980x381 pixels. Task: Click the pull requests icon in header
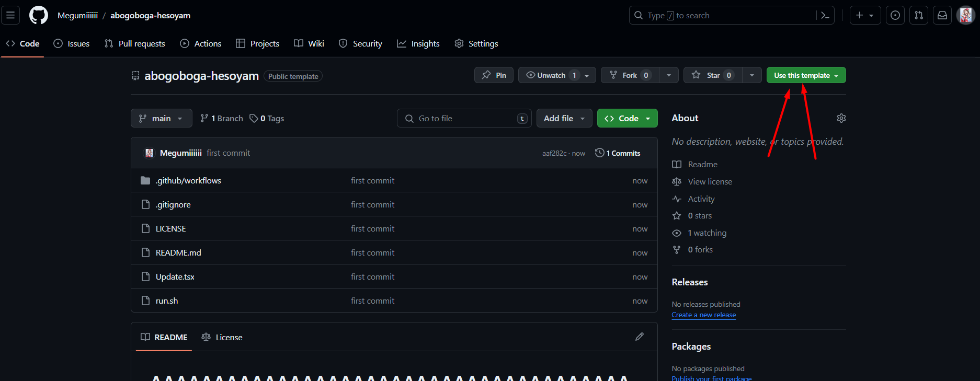(918, 16)
